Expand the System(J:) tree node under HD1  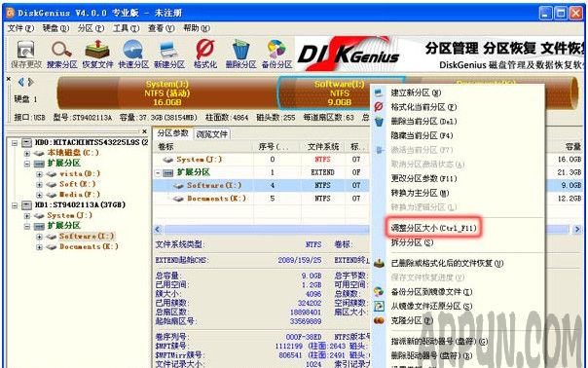(27, 216)
